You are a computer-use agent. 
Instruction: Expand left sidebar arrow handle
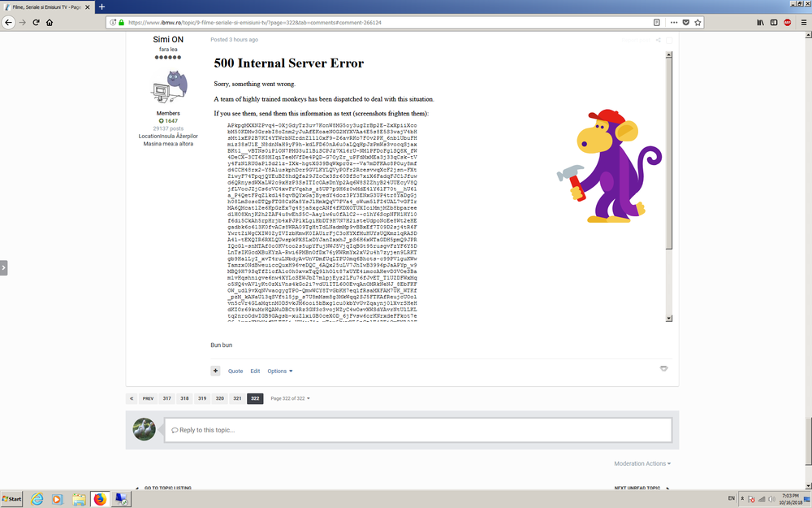[3, 268]
